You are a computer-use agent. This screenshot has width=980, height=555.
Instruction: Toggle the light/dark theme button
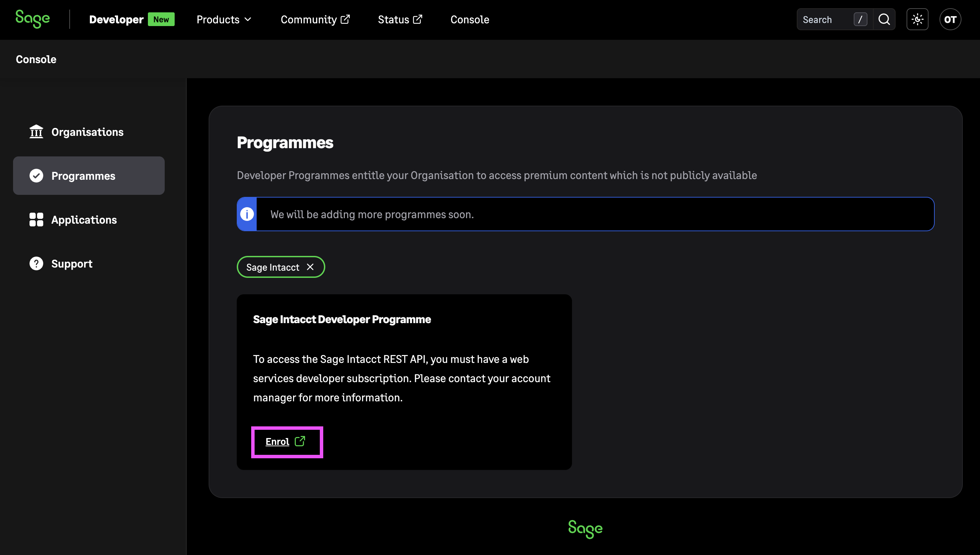(918, 20)
